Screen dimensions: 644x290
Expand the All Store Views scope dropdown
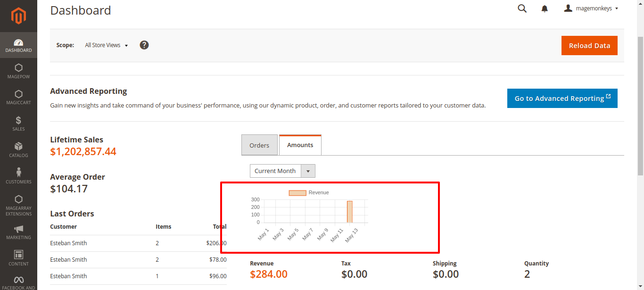click(x=106, y=45)
